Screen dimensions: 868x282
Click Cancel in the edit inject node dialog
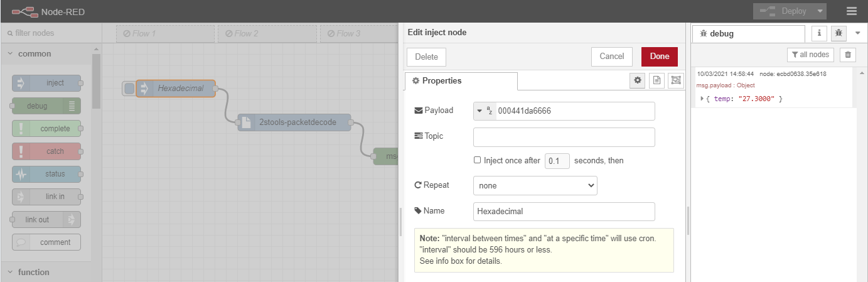[x=612, y=57]
